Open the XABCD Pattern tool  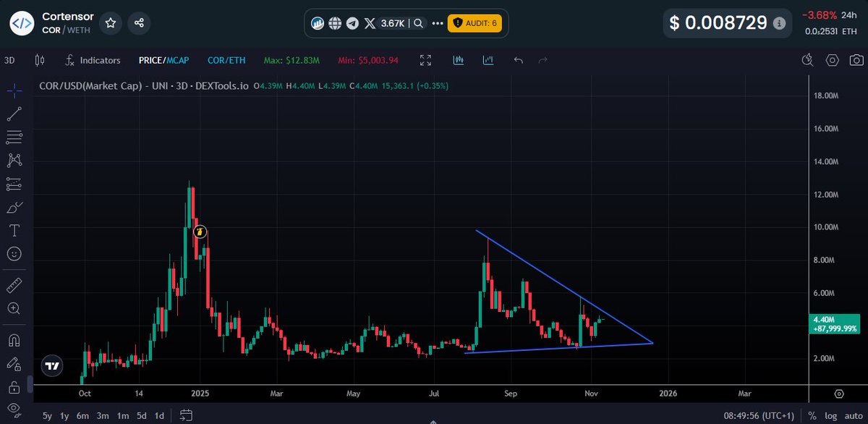coord(14,160)
